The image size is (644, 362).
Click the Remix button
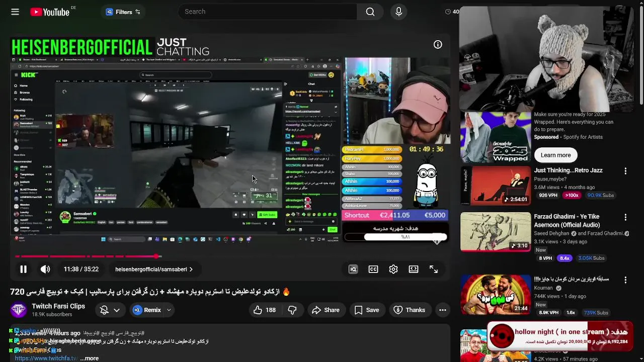pyautogui.click(x=147, y=310)
